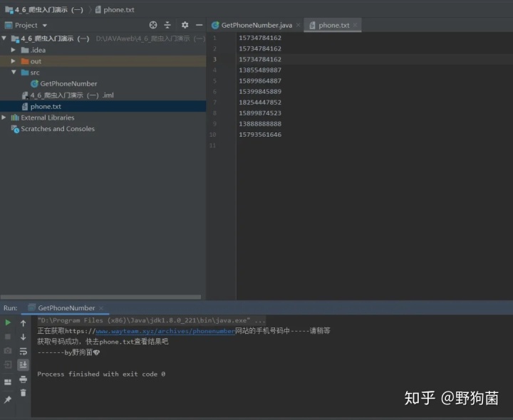Image resolution: width=513 pixels, height=420 pixels.
Task: Expand the out folder arrow
Action: 13,61
